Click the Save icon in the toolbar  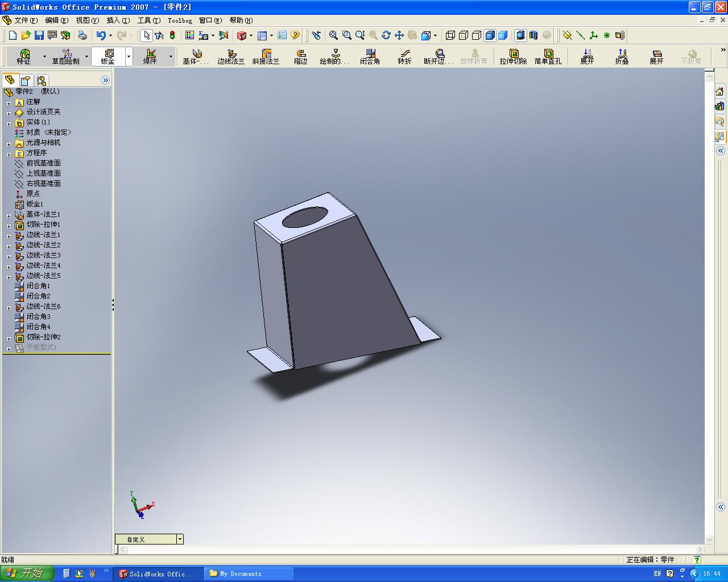click(x=39, y=35)
